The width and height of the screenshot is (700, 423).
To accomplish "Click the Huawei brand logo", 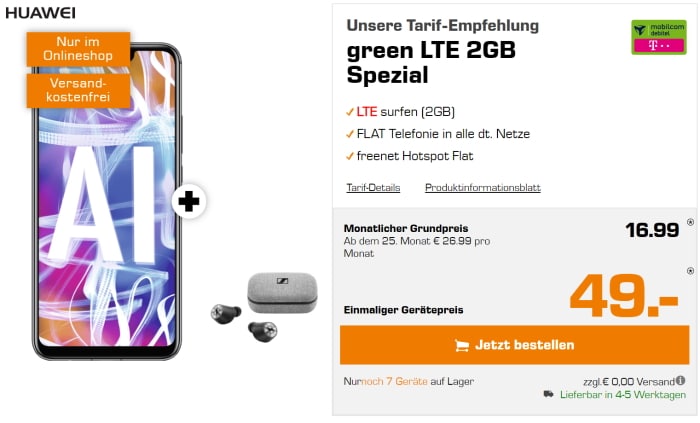I will pyautogui.click(x=40, y=13).
